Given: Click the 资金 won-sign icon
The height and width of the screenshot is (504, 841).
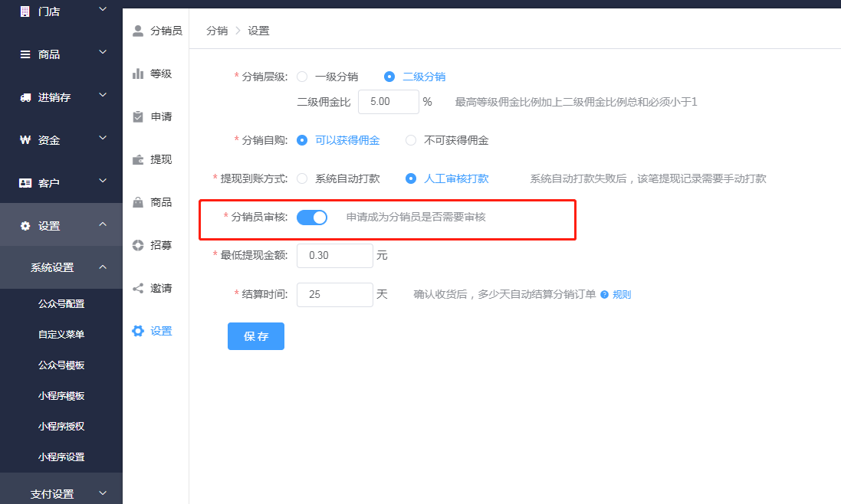Looking at the screenshot, I should pyautogui.click(x=25, y=140).
